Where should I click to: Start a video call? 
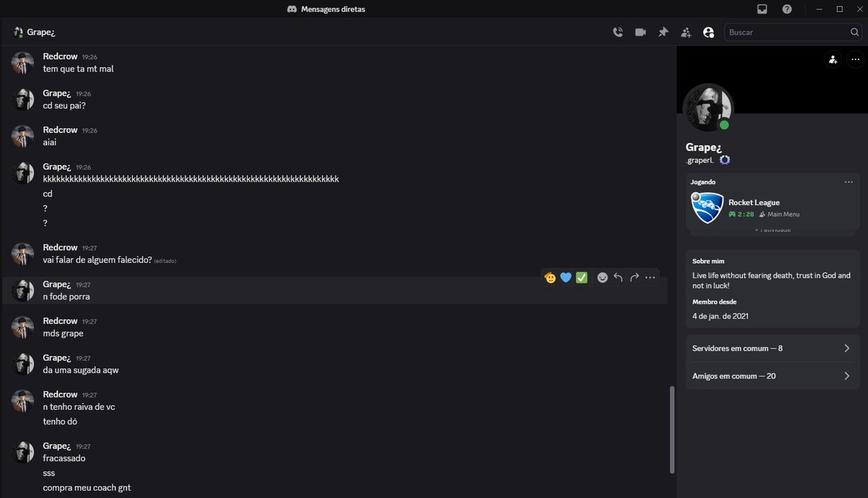[x=640, y=32]
